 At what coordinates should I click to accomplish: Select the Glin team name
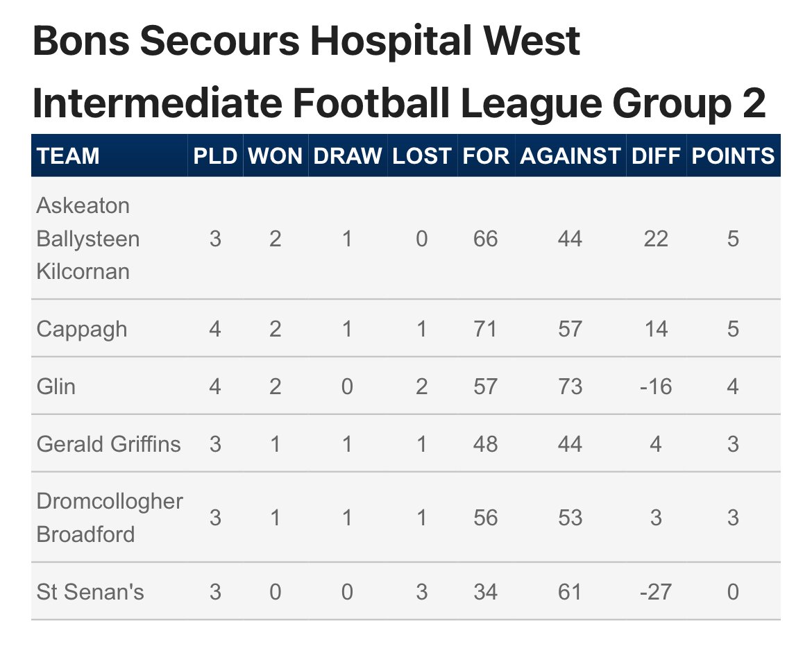tap(56, 386)
